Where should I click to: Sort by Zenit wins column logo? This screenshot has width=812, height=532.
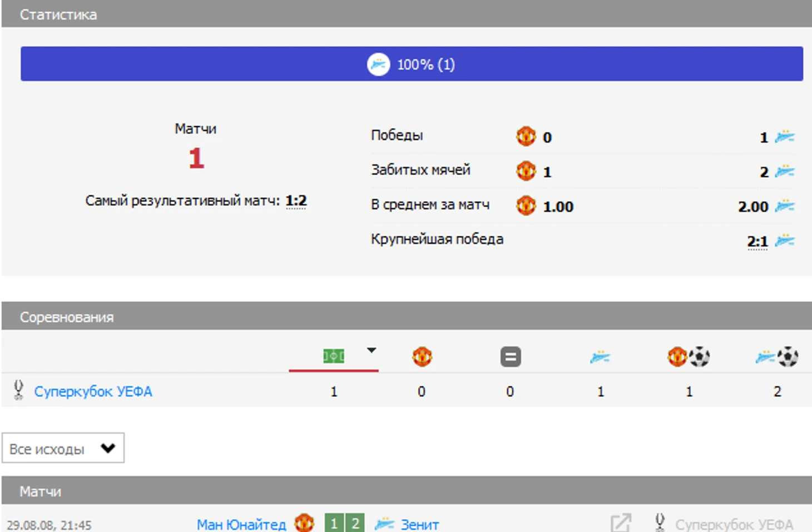tap(600, 357)
